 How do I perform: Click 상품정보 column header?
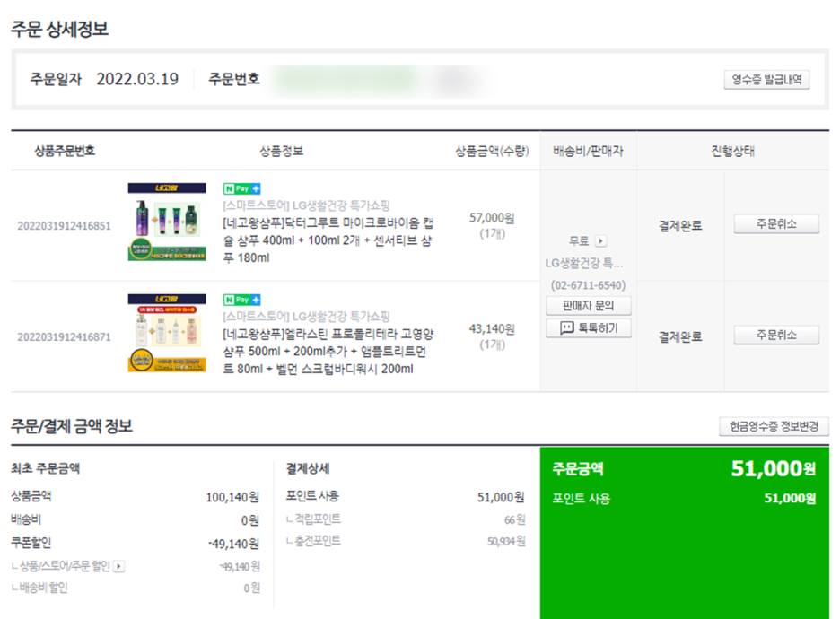tap(282, 151)
